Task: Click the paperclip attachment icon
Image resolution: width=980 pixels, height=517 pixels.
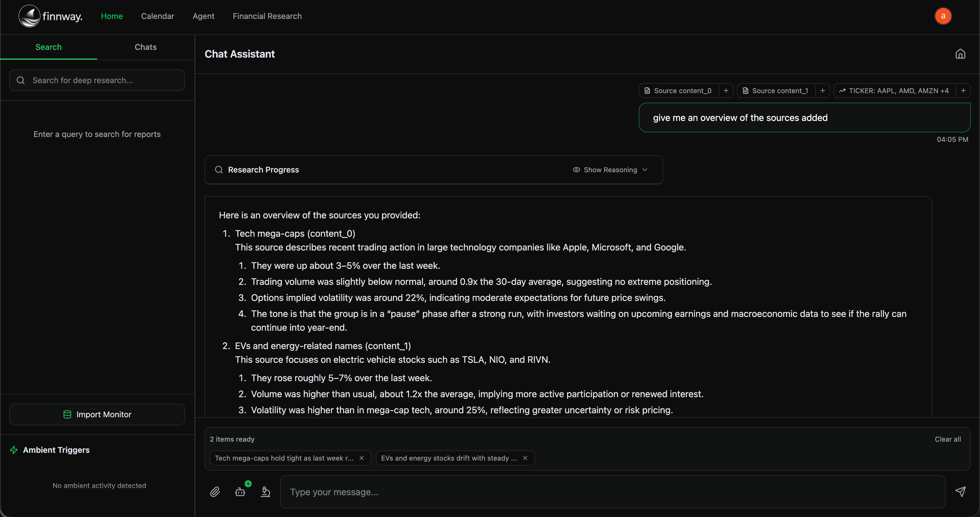Action: tap(215, 492)
